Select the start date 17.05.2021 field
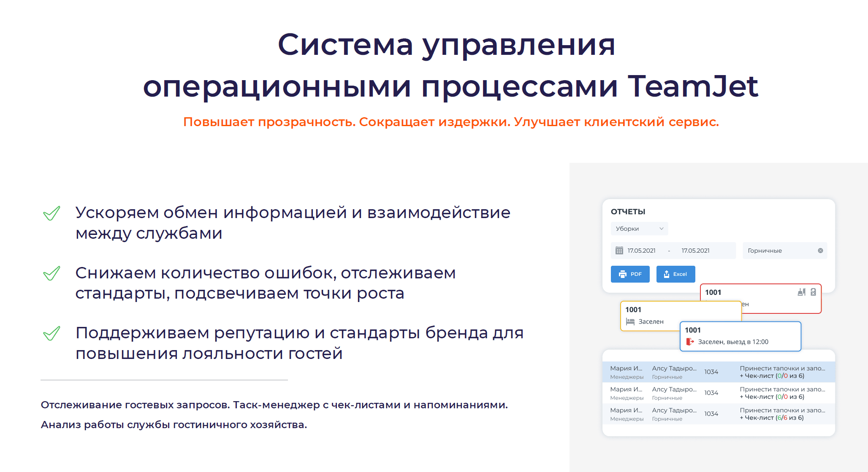The image size is (868, 472). 641,251
